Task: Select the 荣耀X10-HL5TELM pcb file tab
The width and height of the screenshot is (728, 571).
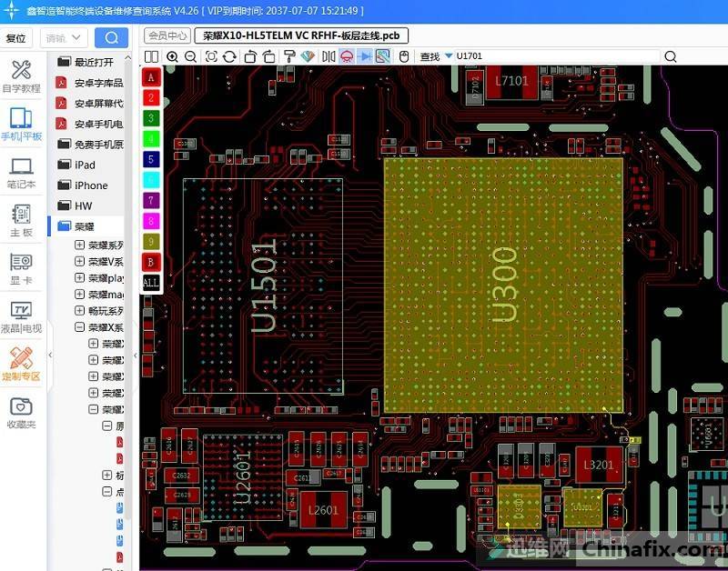Action: coord(301,35)
